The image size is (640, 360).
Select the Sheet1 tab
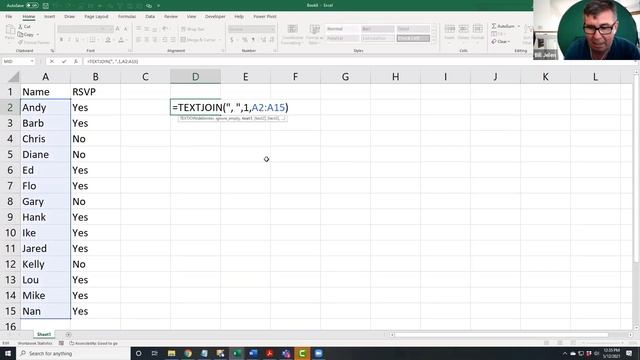[44, 334]
